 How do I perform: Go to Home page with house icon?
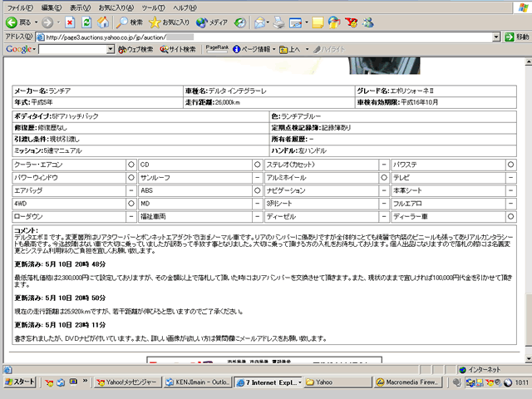tap(103, 22)
